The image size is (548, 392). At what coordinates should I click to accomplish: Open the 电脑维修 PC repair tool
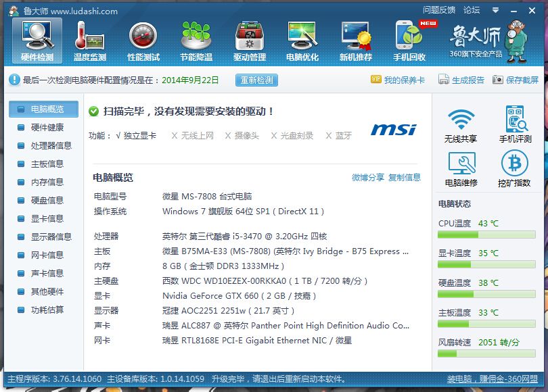tap(461, 169)
